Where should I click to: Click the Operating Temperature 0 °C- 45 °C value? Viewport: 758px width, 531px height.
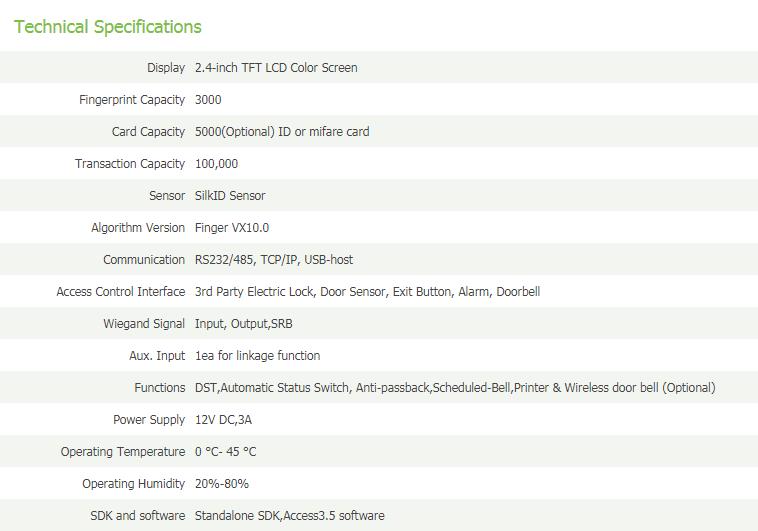point(225,452)
